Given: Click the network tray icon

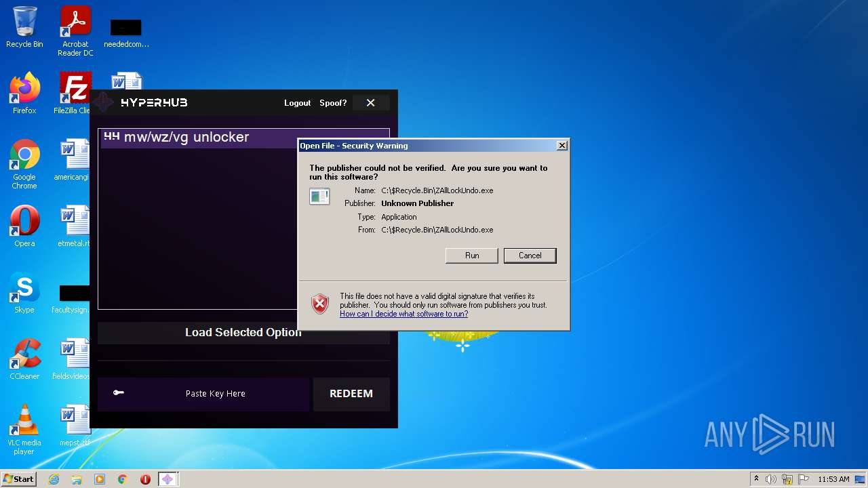Looking at the screenshot, I should (x=787, y=479).
